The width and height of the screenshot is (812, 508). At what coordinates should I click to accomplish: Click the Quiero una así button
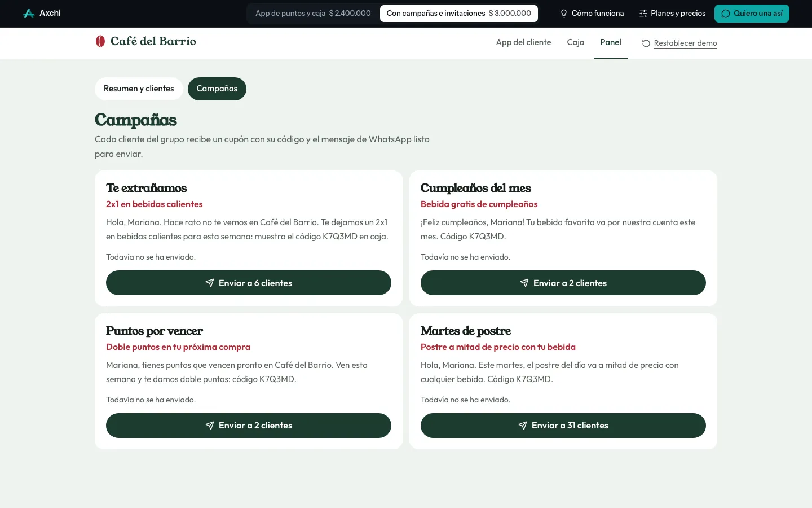[x=752, y=14]
